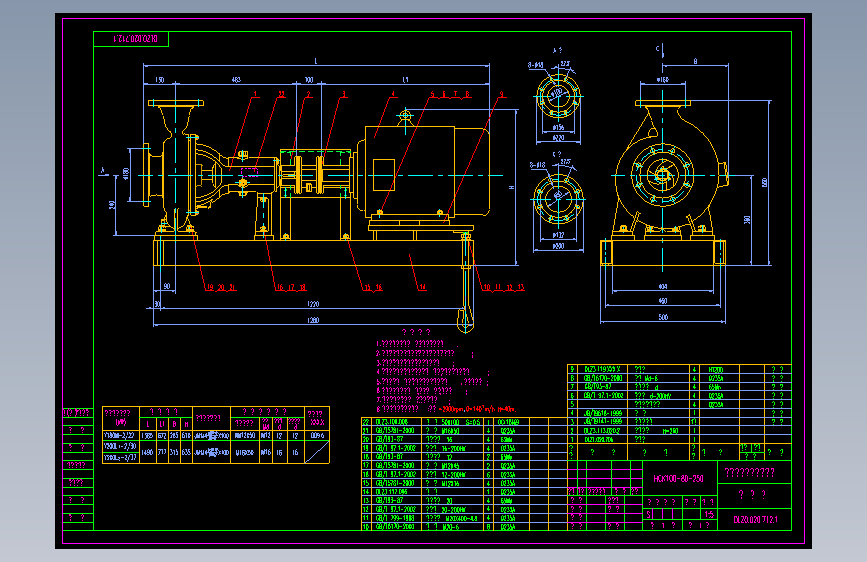
Task: Select the Y200L2-2/37 motor table row
Action: click(120, 458)
